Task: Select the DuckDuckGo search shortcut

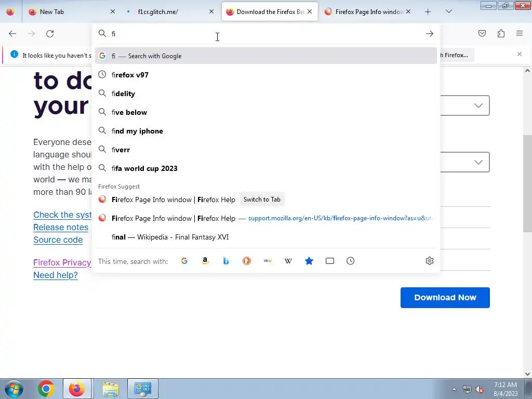Action: point(247,261)
